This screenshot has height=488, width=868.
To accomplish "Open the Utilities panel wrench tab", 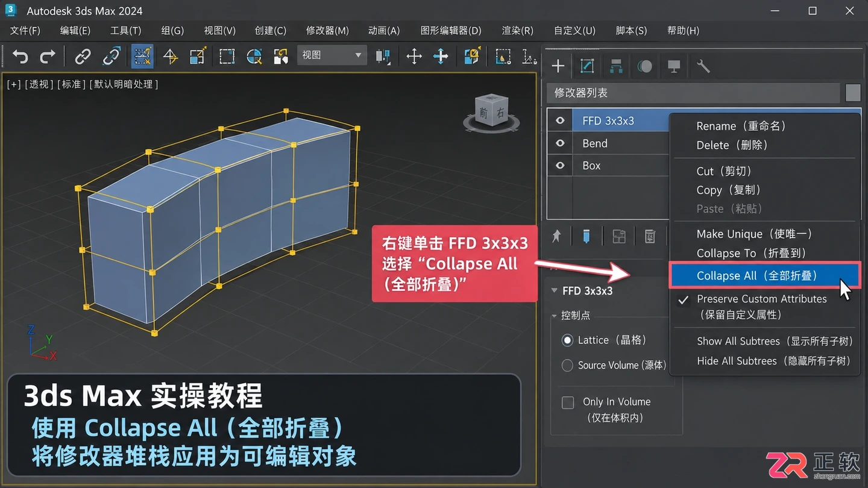I will tap(703, 66).
